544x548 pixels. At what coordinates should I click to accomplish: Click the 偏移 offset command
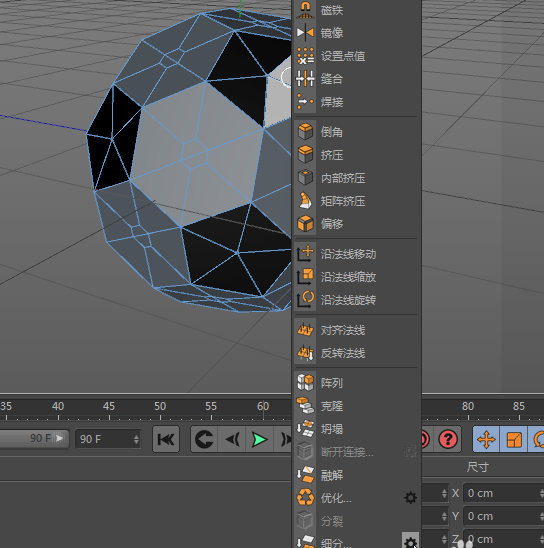click(356, 224)
